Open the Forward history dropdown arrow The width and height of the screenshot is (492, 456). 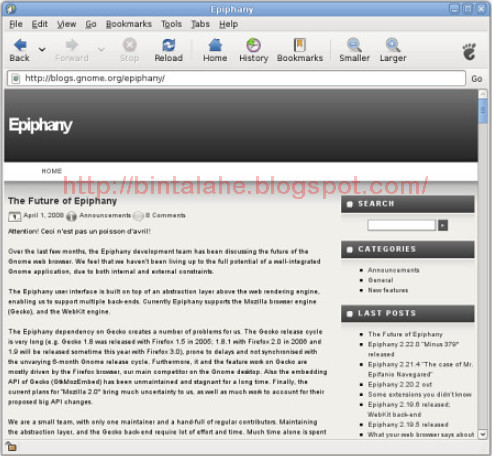[x=101, y=50]
